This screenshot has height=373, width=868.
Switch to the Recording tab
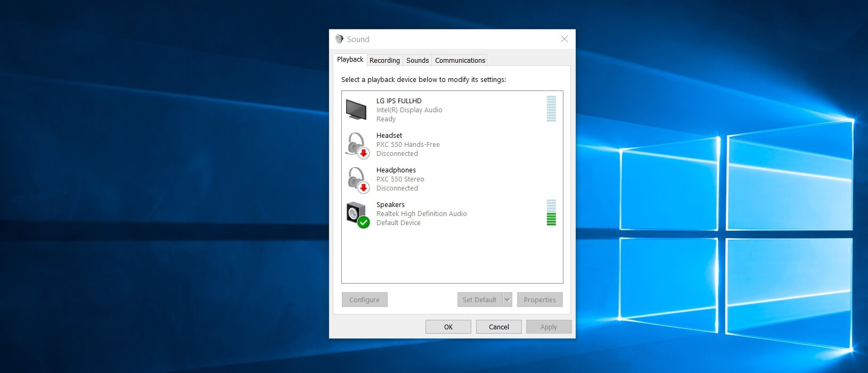pos(384,61)
